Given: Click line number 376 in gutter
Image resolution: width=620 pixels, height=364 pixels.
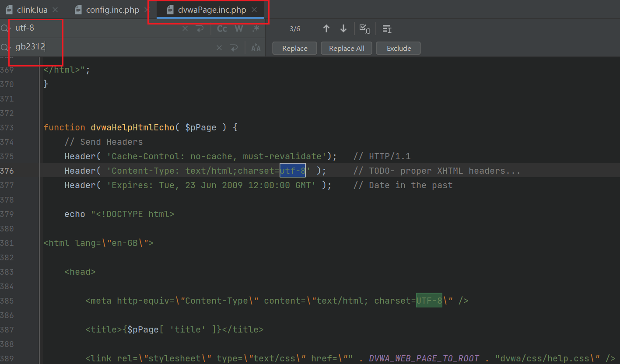Looking at the screenshot, I should click(x=7, y=171).
